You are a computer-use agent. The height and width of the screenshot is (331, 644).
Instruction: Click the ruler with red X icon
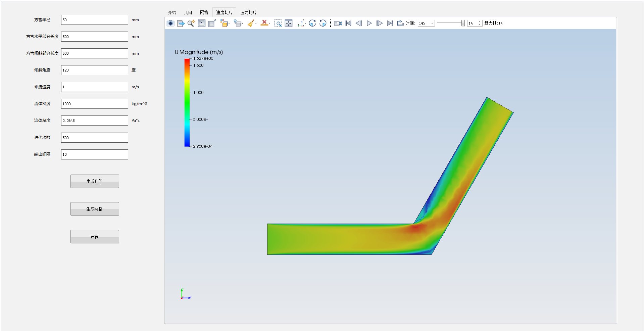[264, 23]
